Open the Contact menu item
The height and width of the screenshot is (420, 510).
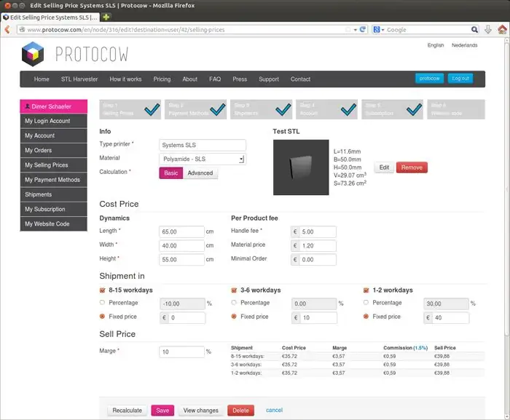click(300, 79)
